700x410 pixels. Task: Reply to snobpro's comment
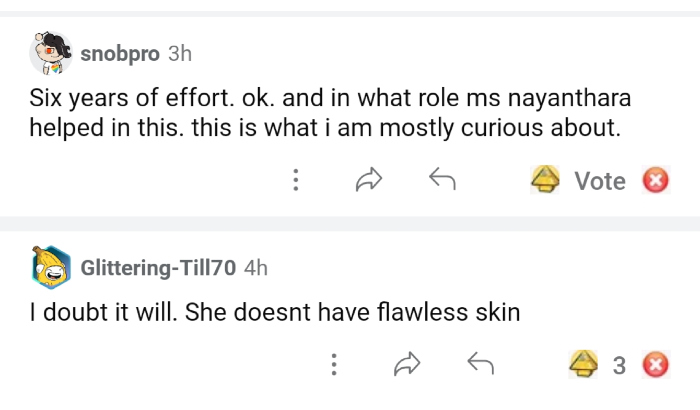442,180
